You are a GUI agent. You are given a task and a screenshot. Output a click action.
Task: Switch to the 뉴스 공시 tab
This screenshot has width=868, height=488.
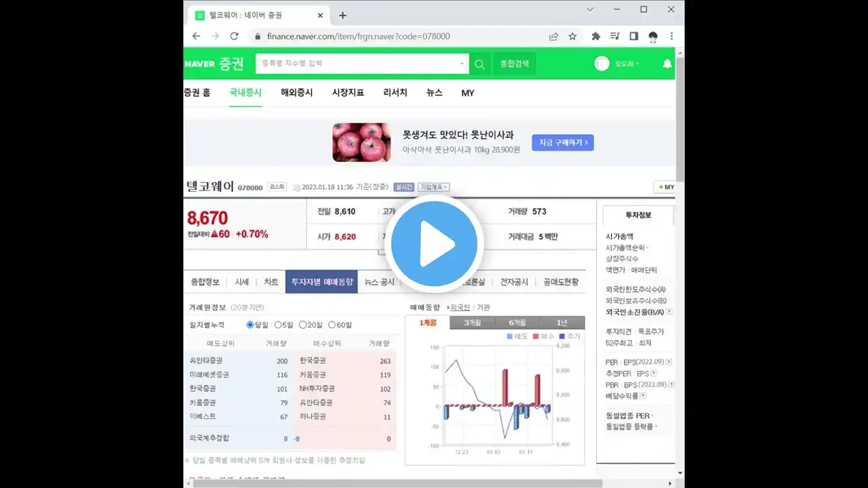pos(379,282)
